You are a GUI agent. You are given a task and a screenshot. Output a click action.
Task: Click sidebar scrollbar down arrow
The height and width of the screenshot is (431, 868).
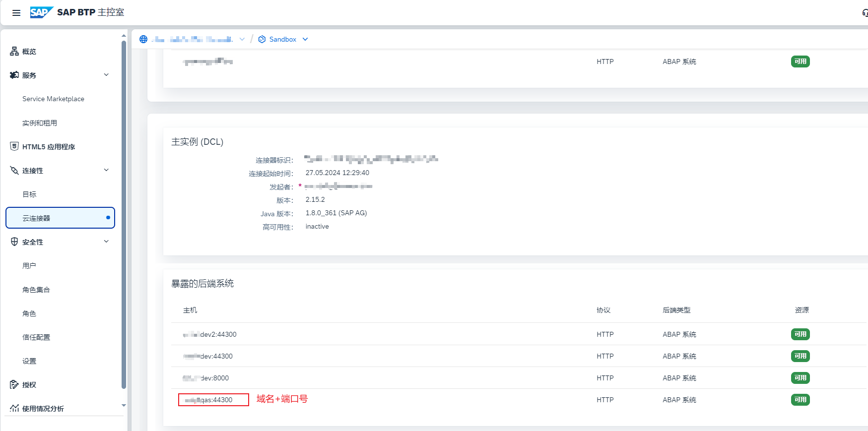click(124, 405)
